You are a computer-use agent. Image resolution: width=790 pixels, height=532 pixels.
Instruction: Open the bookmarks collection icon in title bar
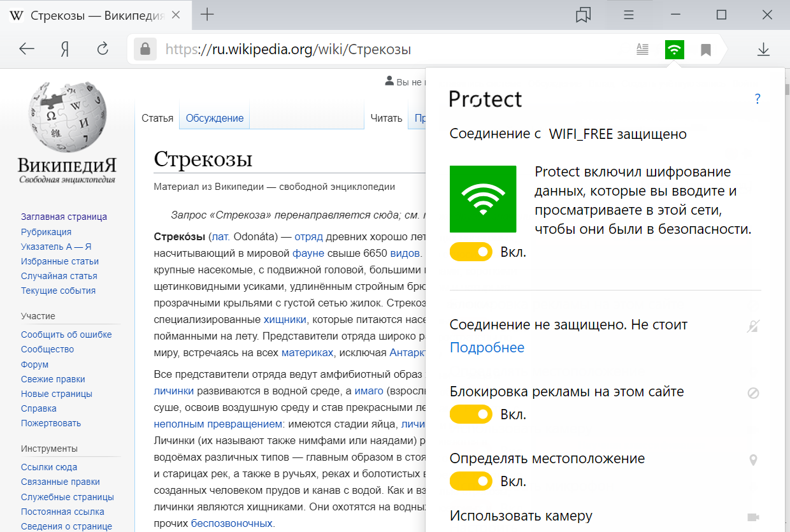(x=583, y=15)
